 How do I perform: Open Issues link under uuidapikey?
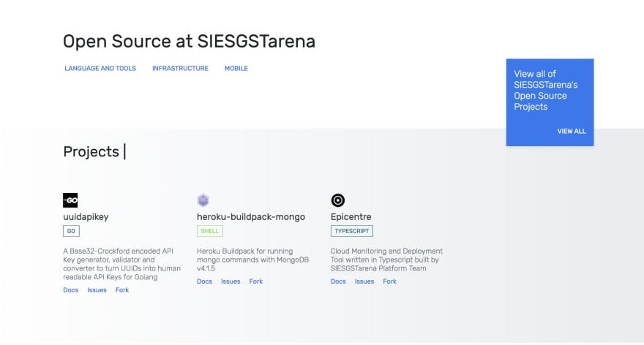pyautogui.click(x=97, y=290)
